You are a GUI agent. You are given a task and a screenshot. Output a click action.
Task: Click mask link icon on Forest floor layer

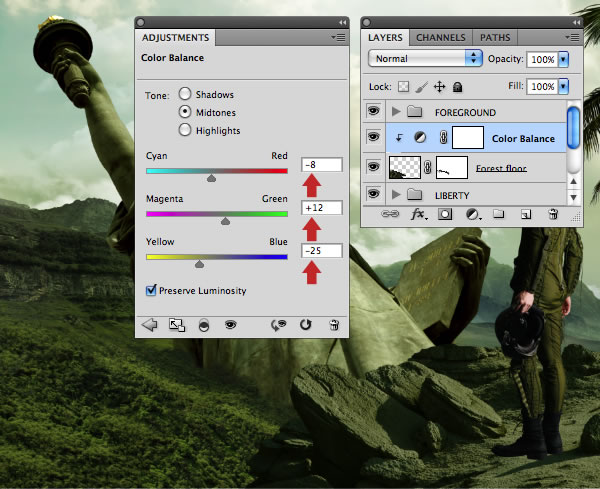[x=428, y=167]
